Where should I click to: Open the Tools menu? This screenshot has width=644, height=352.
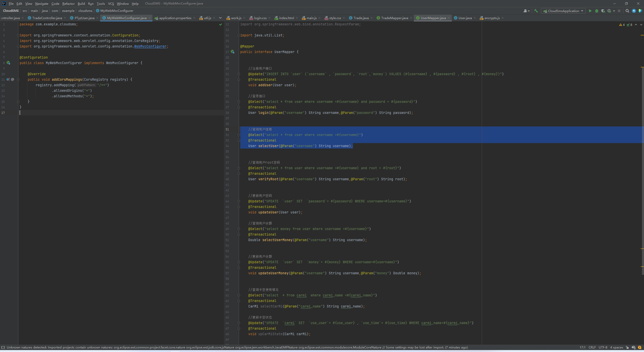click(101, 4)
